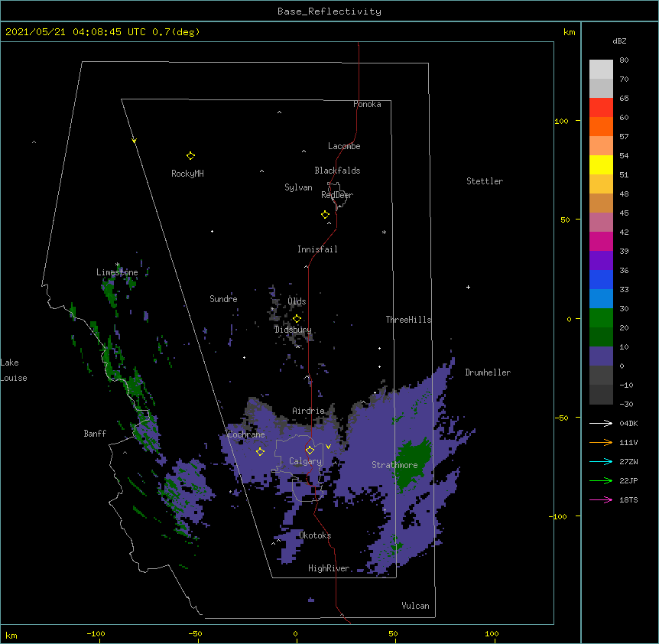Click the purple 36 dBZ color swatch
The width and height of the screenshot is (659, 644).
coord(601,260)
